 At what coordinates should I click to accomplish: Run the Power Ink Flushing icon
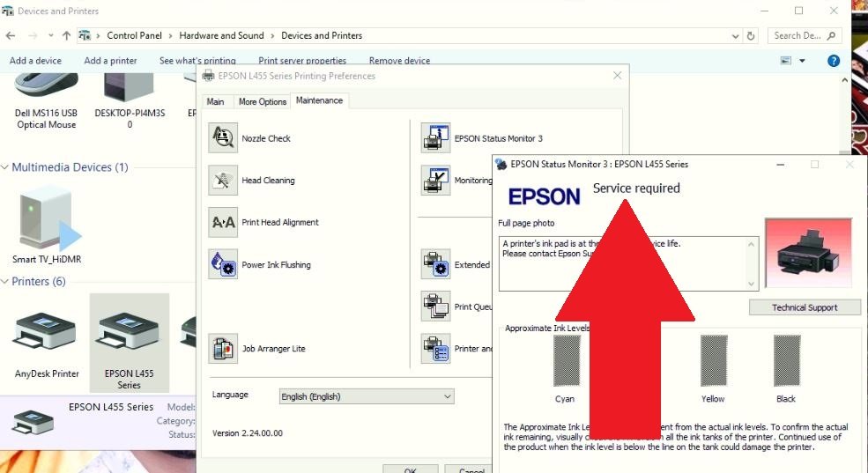pos(223,264)
